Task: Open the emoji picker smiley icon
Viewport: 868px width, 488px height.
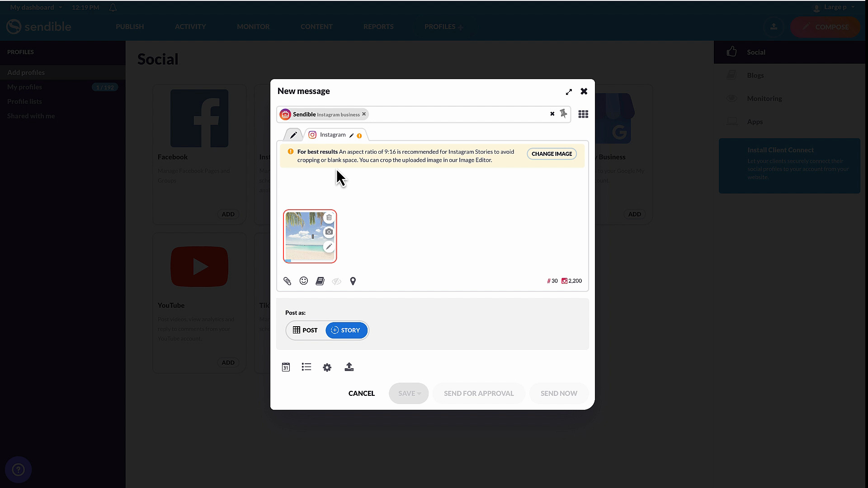Action: click(304, 281)
